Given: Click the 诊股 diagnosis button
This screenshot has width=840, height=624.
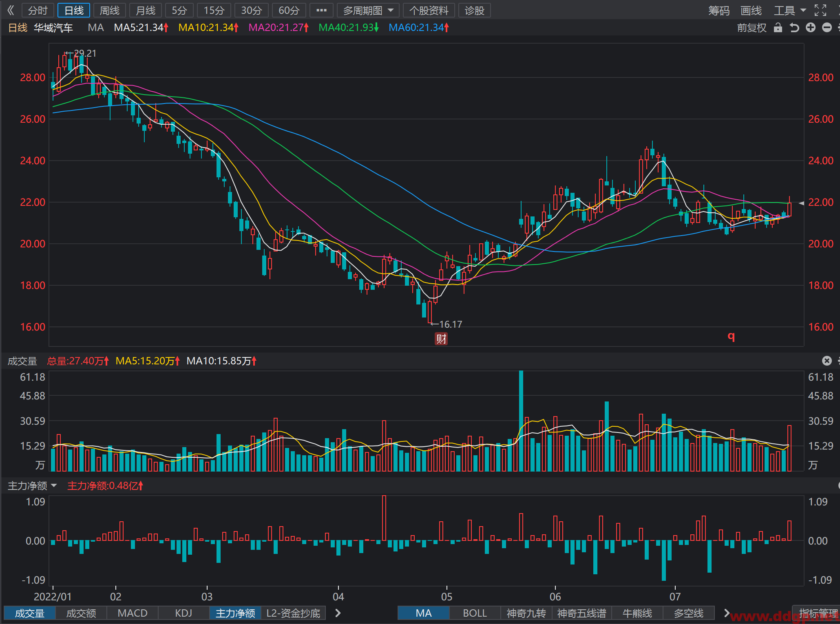Looking at the screenshot, I should click(x=474, y=10).
